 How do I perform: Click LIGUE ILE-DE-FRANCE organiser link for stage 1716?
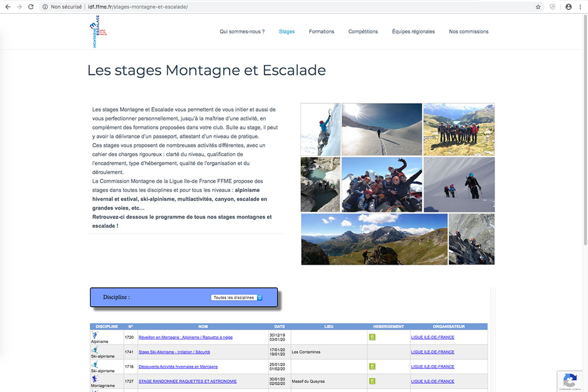pos(433,367)
